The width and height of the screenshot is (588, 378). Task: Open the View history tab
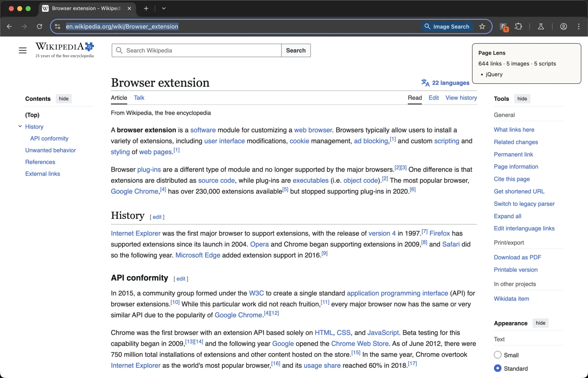[x=461, y=98]
